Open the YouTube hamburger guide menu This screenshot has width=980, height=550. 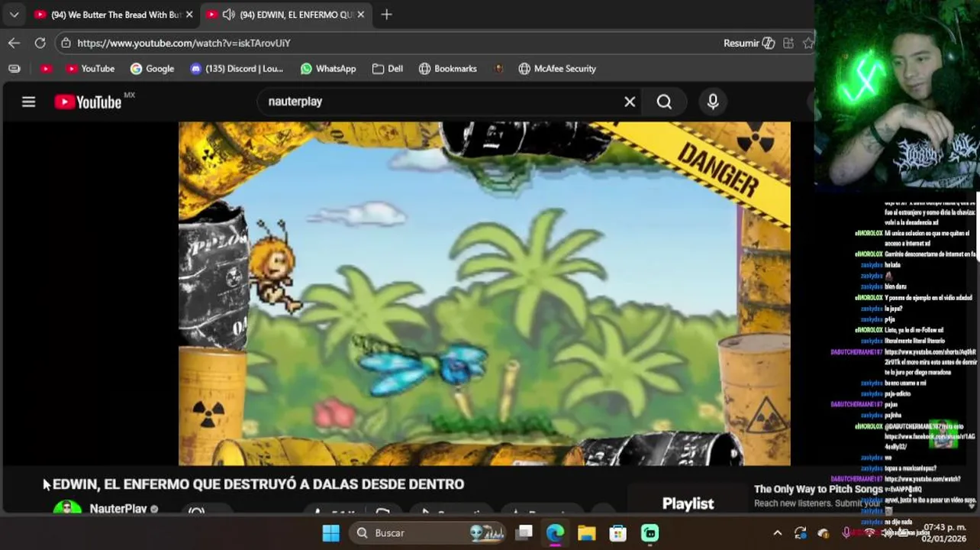[28, 102]
